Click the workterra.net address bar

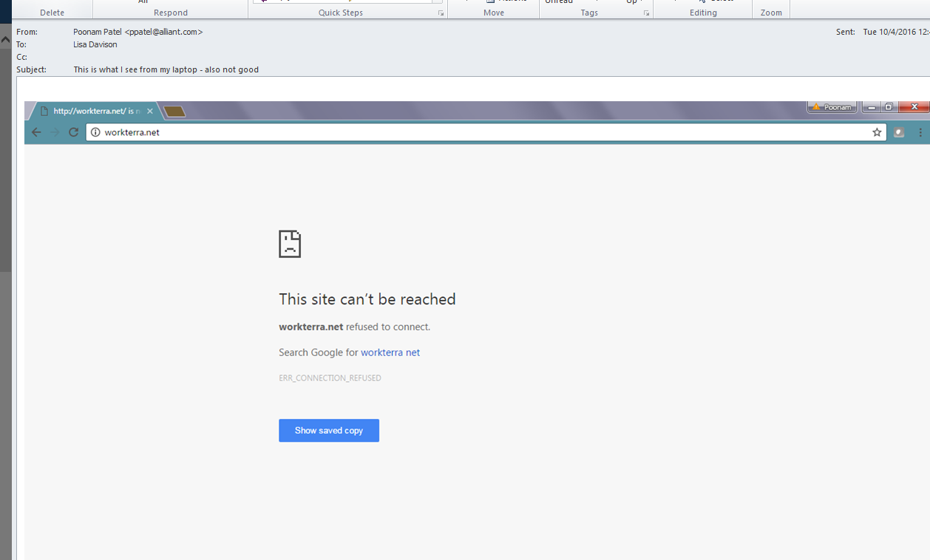[485, 132]
